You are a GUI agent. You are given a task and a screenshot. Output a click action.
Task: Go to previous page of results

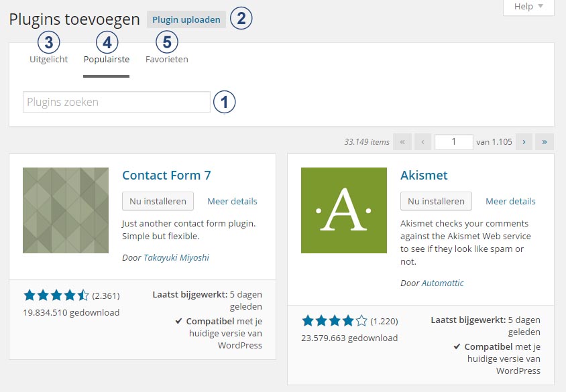pyautogui.click(x=422, y=142)
